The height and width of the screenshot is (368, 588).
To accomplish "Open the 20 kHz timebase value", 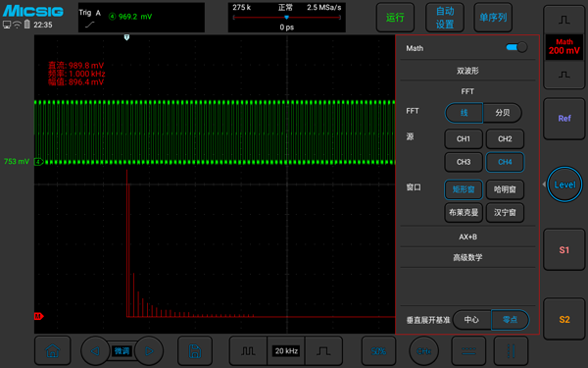I will tap(286, 350).
